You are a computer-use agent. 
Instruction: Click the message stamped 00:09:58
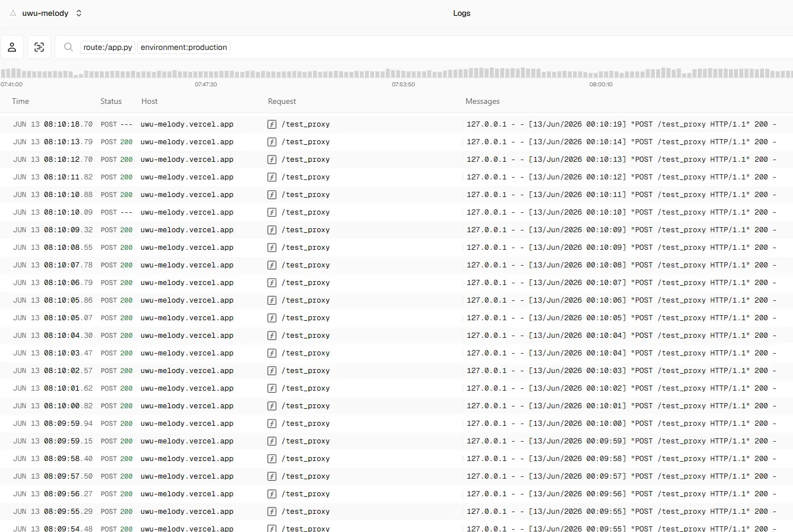pyautogui.click(x=621, y=459)
